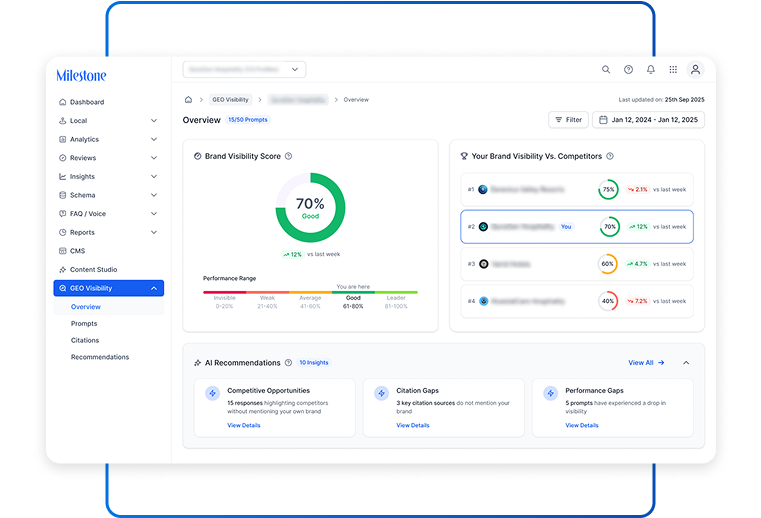This screenshot has width=761, height=518.
Task: Click the View All link
Action: click(646, 363)
